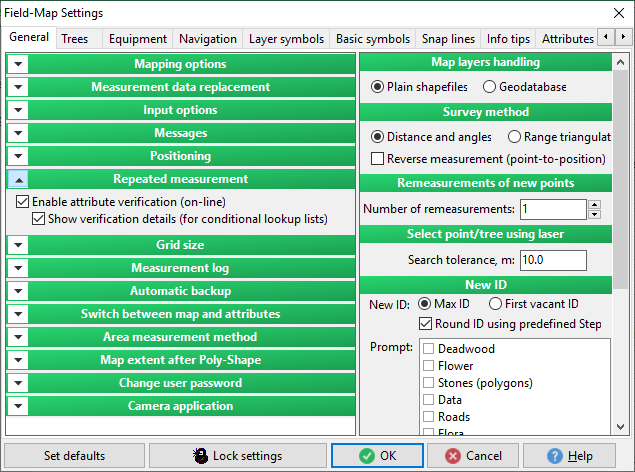Expand the Grid size section
The height and width of the screenshot is (472, 635).
pos(18,246)
